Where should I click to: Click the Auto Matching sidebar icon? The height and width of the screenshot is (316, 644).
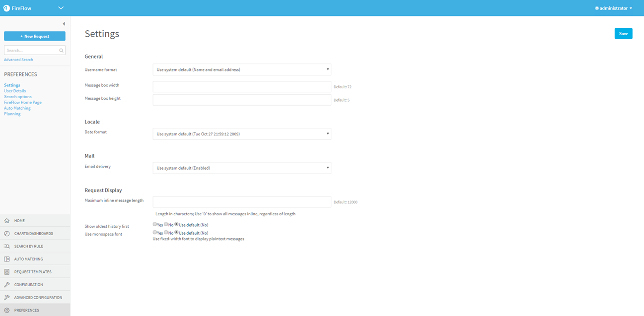(x=7, y=259)
